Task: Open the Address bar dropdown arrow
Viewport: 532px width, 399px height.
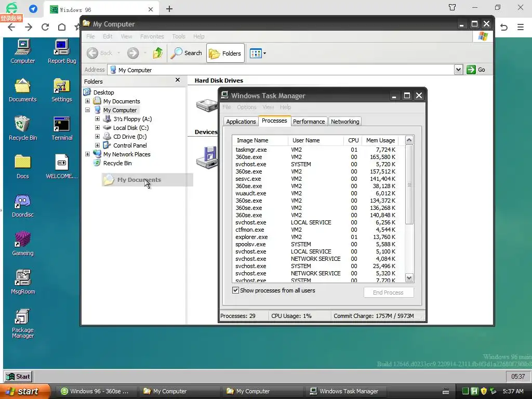Action: point(458,70)
